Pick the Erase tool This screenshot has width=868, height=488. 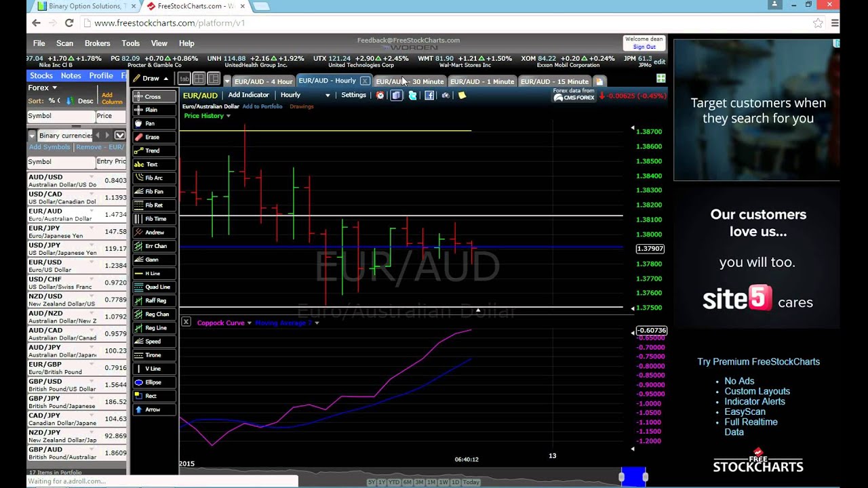point(154,137)
